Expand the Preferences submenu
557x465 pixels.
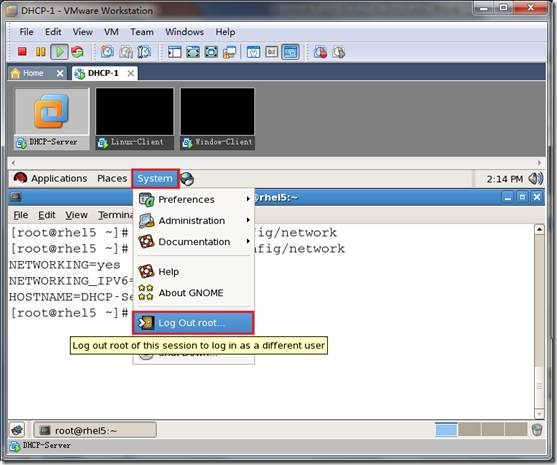click(194, 199)
